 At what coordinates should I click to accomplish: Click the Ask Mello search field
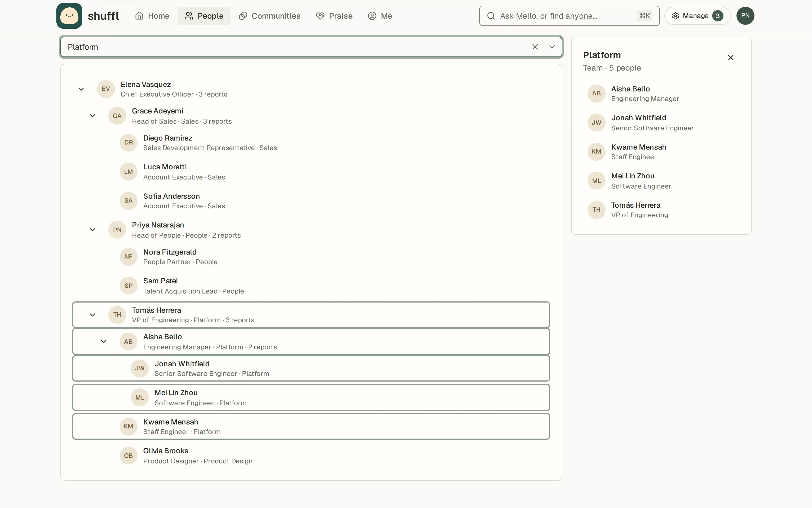569,16
